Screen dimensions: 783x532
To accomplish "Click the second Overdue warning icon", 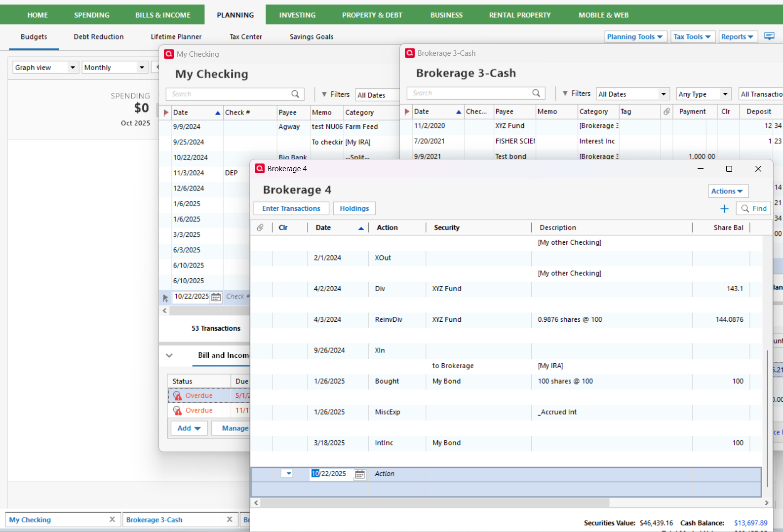I will pos(177,411).
